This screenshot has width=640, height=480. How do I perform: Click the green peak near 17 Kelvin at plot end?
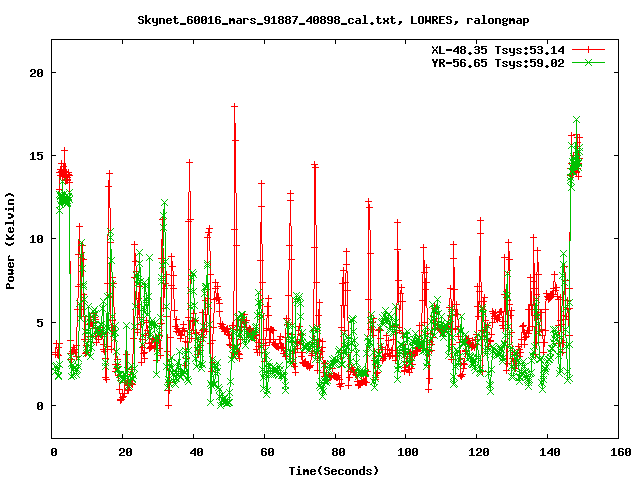pyautogui.click(x=576, y=120)
